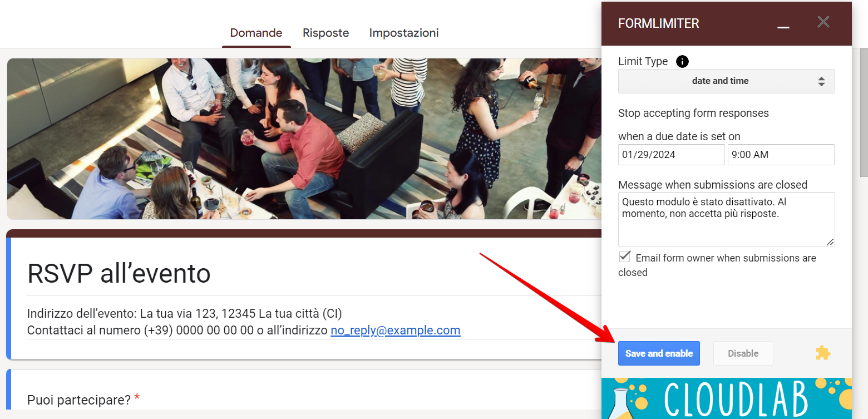Click the Save and enable button

click(659, 353)
